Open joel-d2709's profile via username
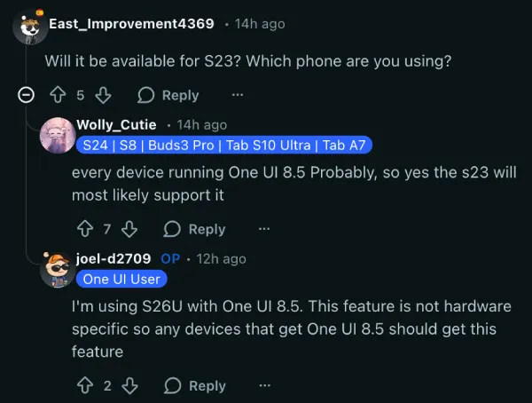 (x=113, y=258)
